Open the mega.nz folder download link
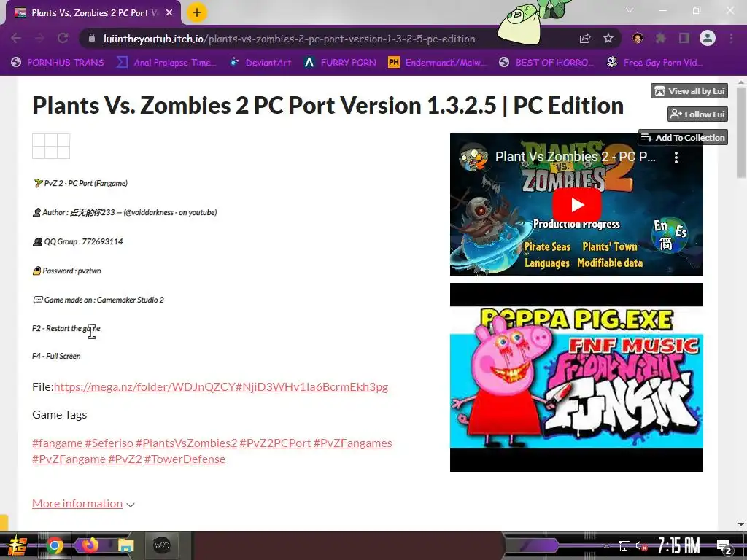This screenshot has height=560, width=747. pos(221,386)
